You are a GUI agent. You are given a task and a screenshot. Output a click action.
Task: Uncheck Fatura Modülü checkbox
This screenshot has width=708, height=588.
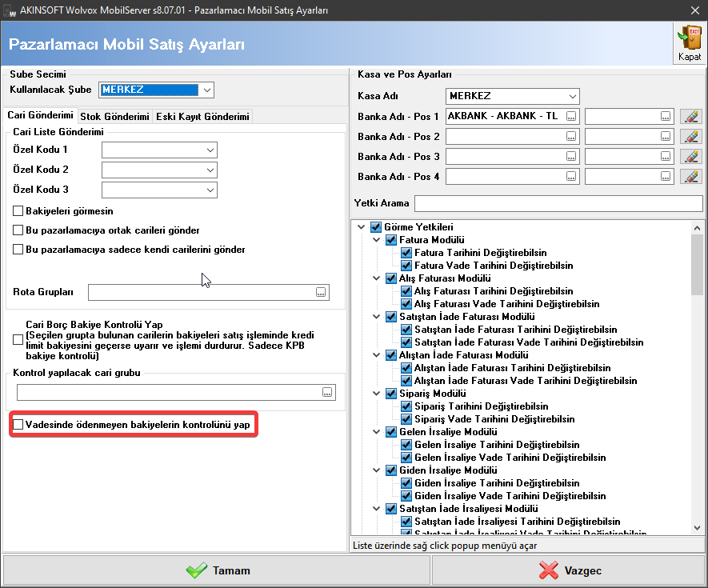391,240
